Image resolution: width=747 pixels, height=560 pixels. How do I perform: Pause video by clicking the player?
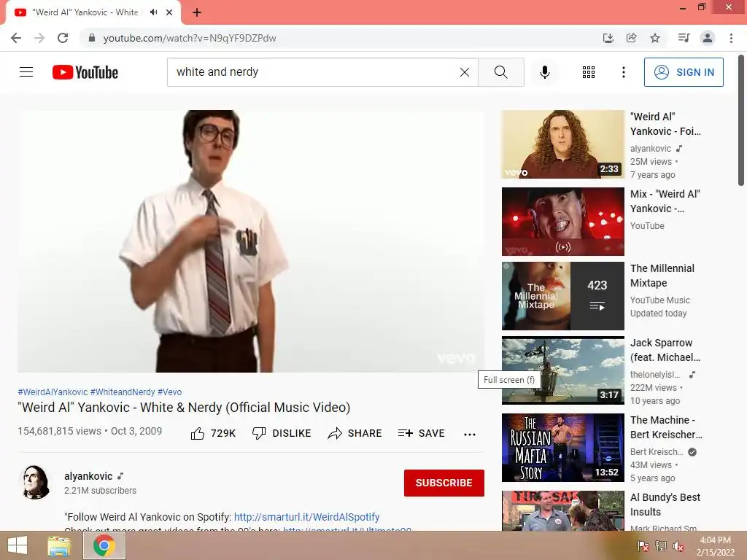point(251,241)
